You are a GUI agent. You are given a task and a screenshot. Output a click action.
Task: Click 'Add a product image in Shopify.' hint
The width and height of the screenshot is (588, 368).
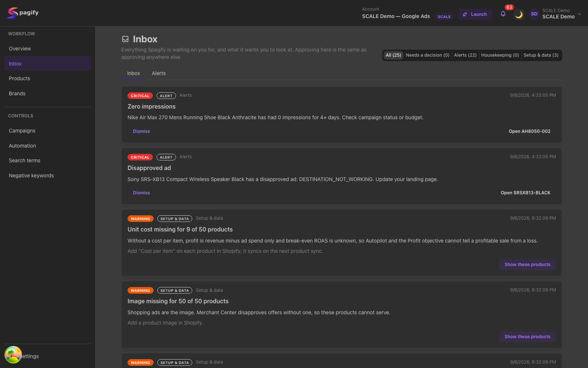tap(165, 323)
